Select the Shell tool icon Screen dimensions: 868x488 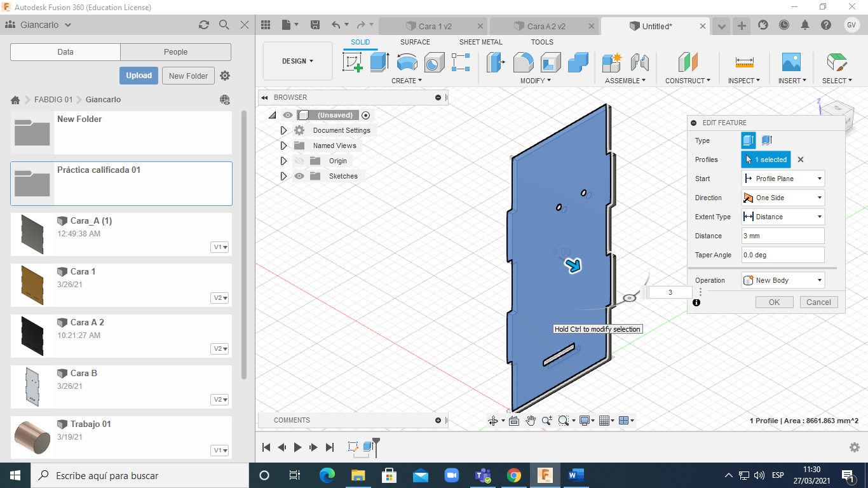point(550,62)
